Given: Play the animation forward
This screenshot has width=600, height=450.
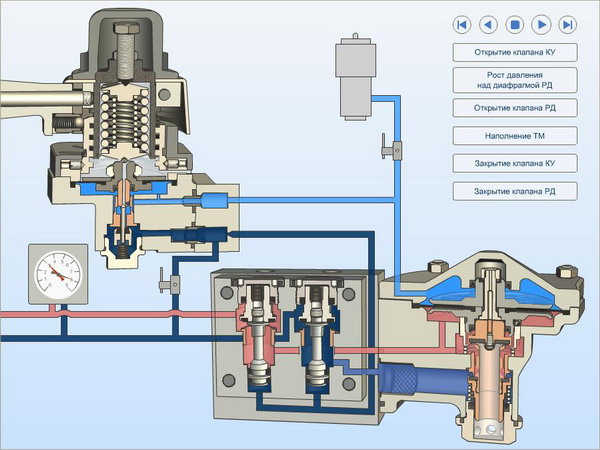Looking at the screenshot, I should point(541,25).
